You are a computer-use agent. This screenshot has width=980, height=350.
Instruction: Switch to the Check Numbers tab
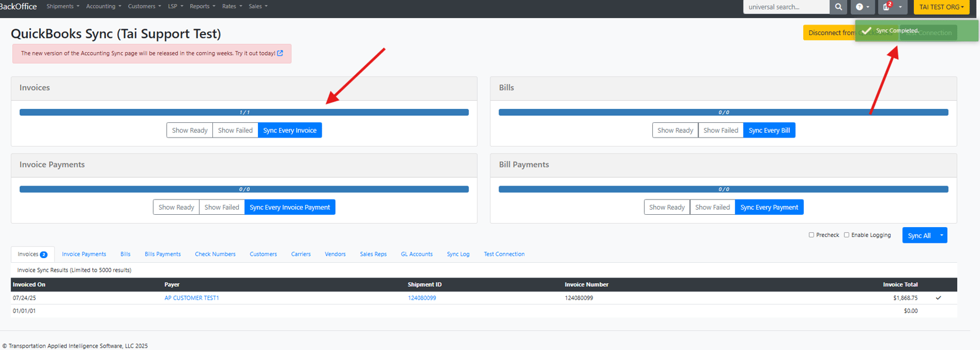215,254
